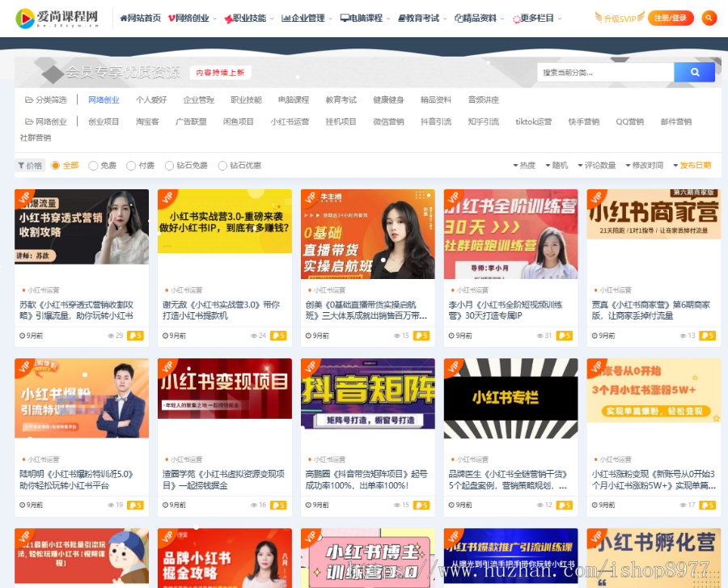Image resolution: width=728 pixels, height=588 pixels.
Task: Open the 0基础直播带货实操启航班 thumbnail
Action: pyautogui.click(x=368, y=234)
